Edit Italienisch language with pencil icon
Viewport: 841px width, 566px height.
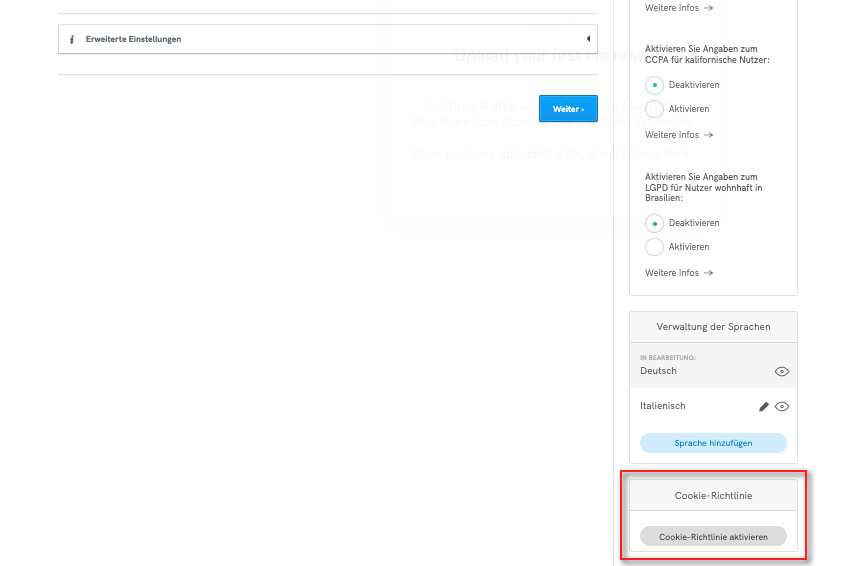point(764,407)
